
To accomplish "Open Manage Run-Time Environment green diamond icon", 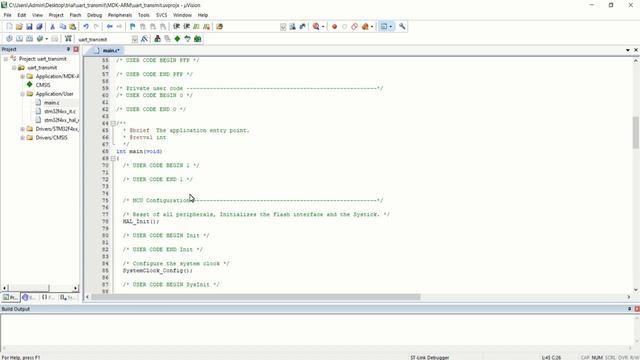I will pos(177,39).
